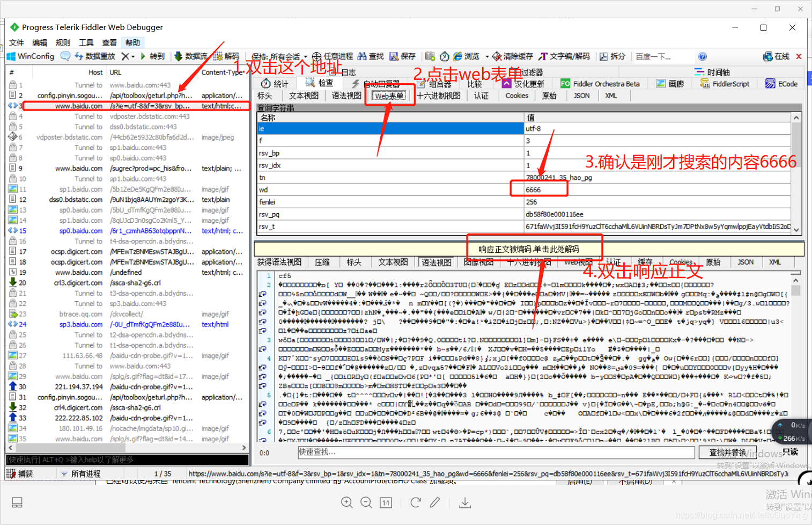Open the 帮助 menu
Screen dimensions: 812x525
[x=132, y=42]
